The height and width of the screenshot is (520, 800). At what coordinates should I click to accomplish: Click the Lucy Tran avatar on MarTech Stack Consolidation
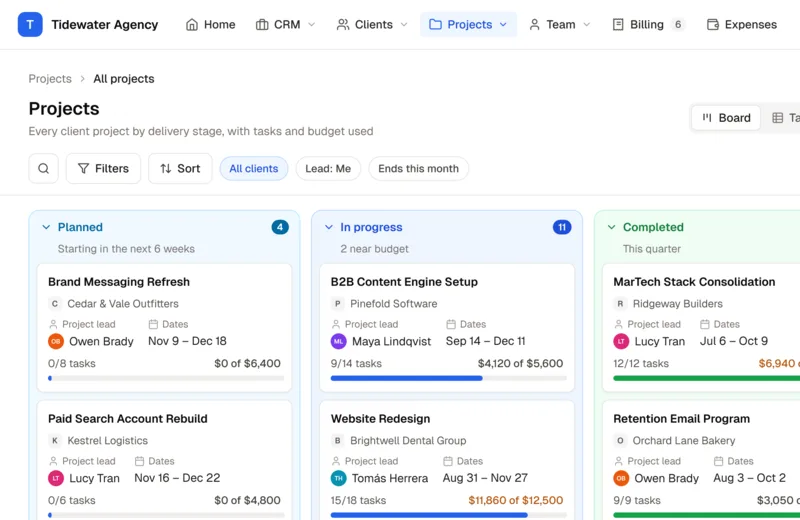tap(621, 341)
